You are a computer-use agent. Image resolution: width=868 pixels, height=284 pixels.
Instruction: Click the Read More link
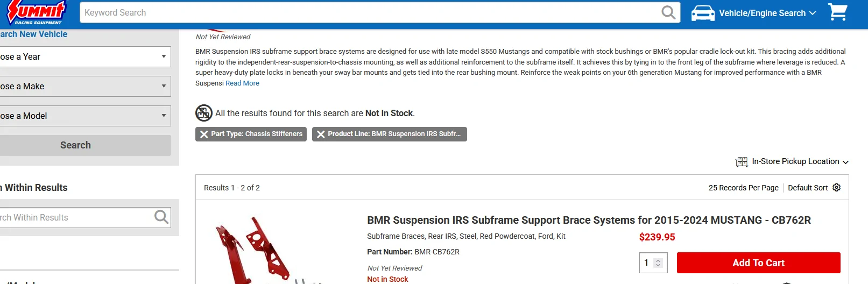[242, 83]
